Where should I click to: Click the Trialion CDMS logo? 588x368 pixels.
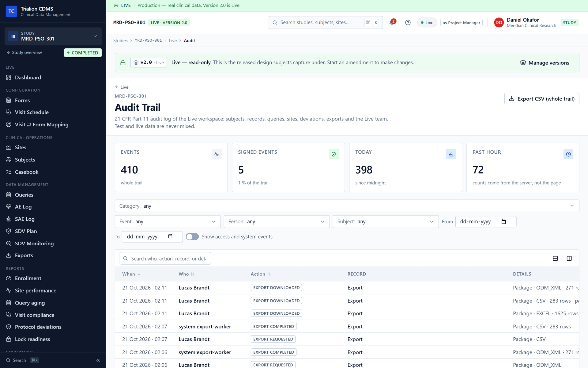point(11,11)
